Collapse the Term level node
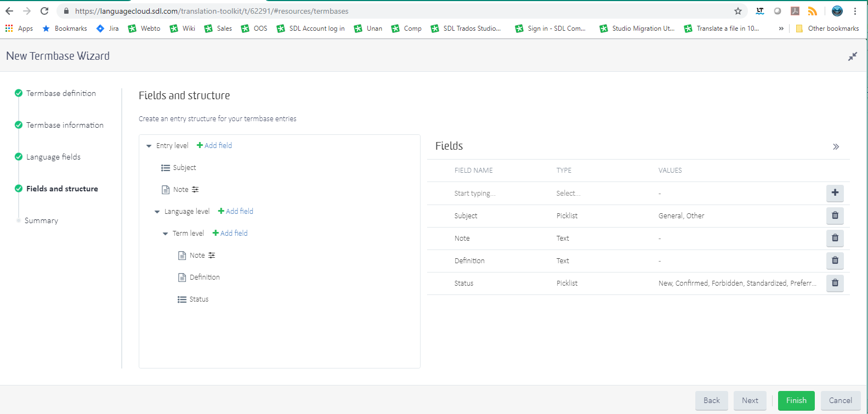Image resolution: width=868 pixels, height=414 pixels. 165,234
